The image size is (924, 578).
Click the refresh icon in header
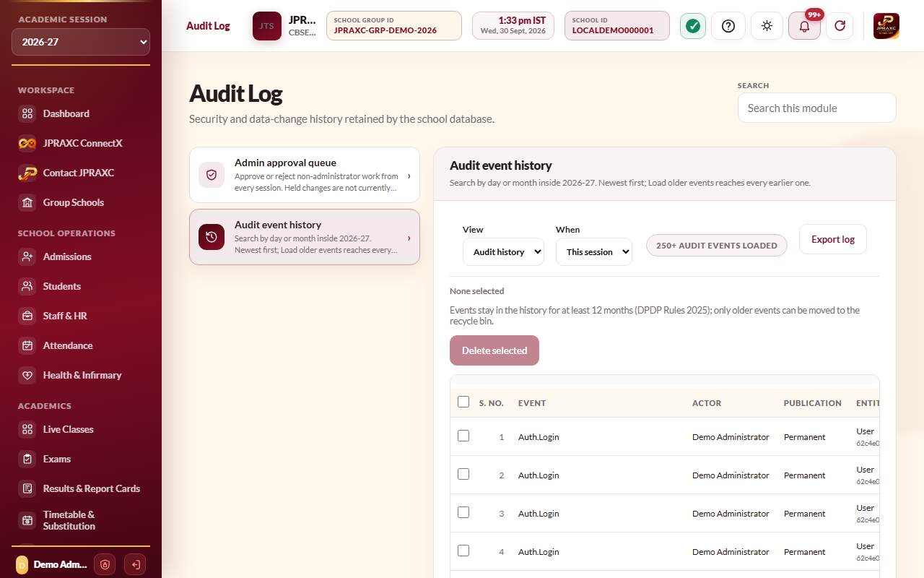[x=840, y=26]
